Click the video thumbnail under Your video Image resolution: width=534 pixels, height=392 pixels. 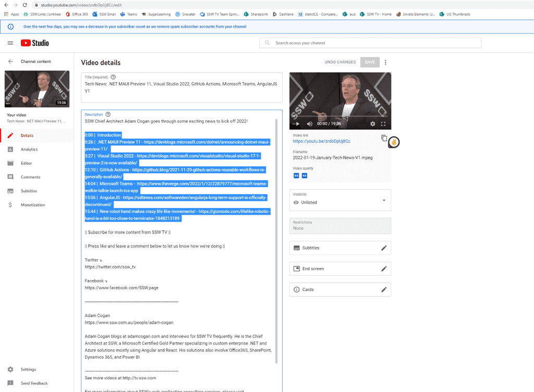click(37, 89)
